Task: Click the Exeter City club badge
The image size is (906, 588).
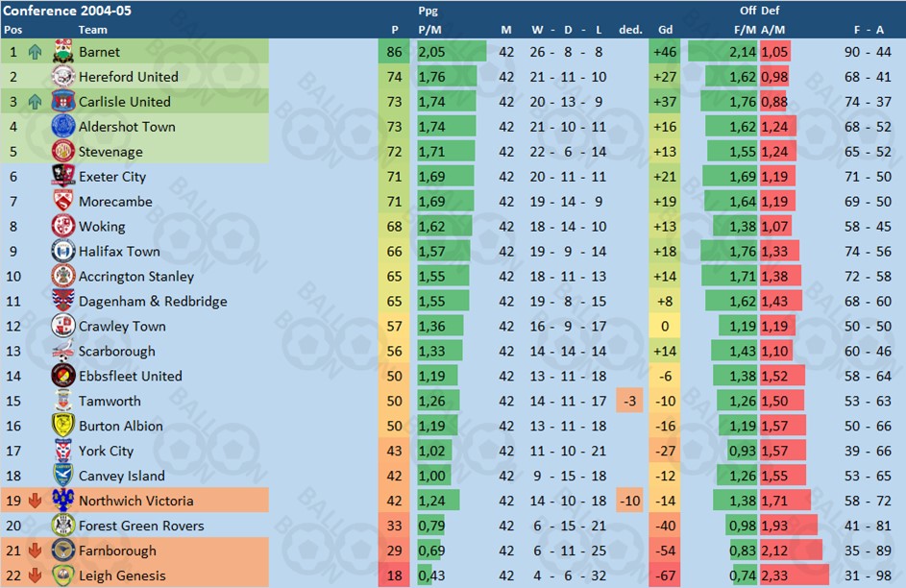Action: coord(63,176)
